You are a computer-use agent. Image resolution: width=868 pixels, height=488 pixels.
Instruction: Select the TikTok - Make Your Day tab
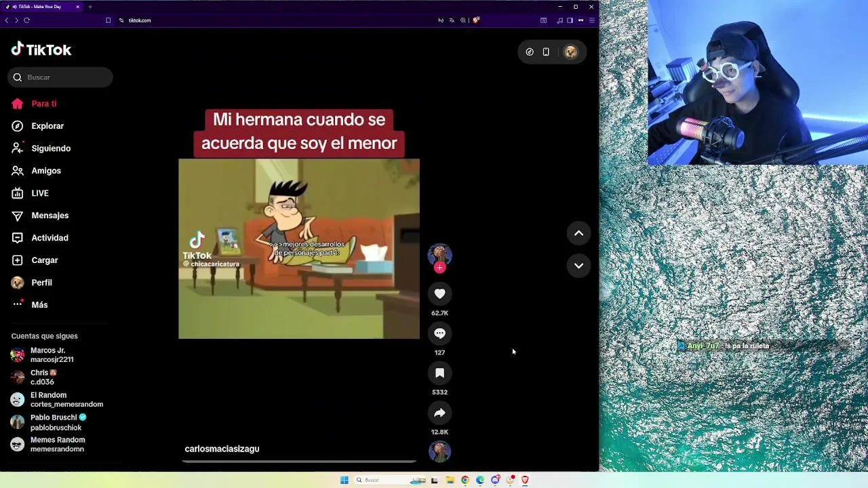tap(41, 7)
